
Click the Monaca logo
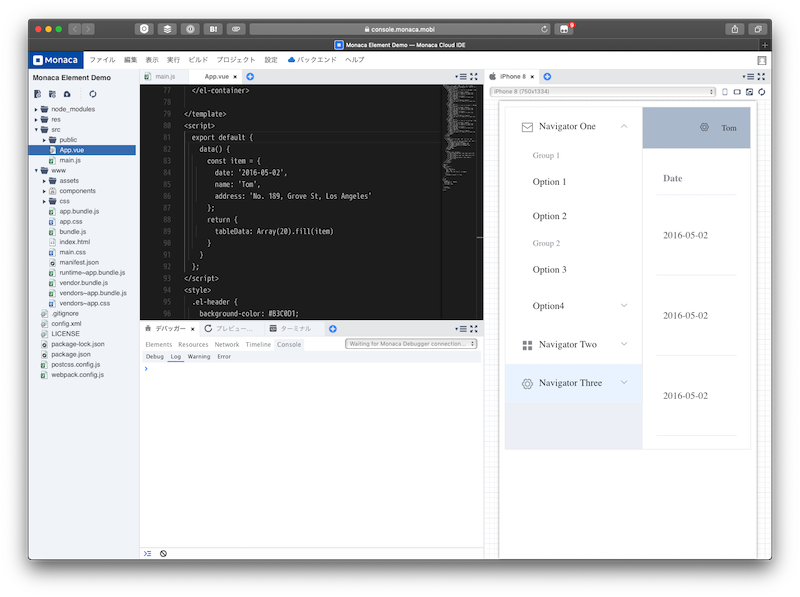pyautogui.click(x=56, y=60)
